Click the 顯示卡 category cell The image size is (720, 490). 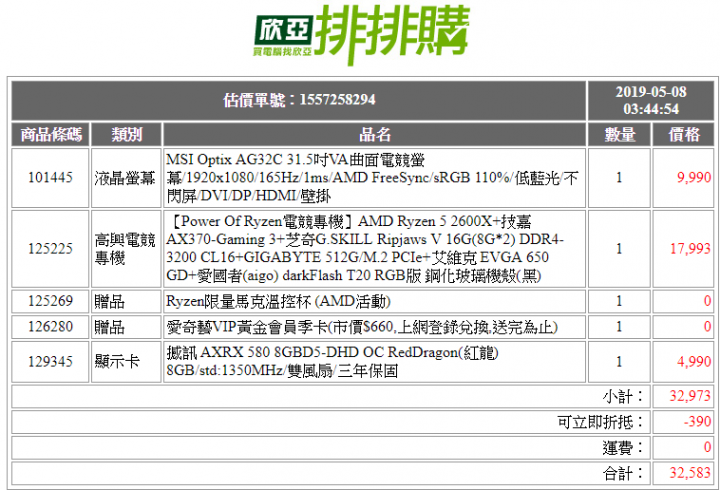click(x=126, y=362)
